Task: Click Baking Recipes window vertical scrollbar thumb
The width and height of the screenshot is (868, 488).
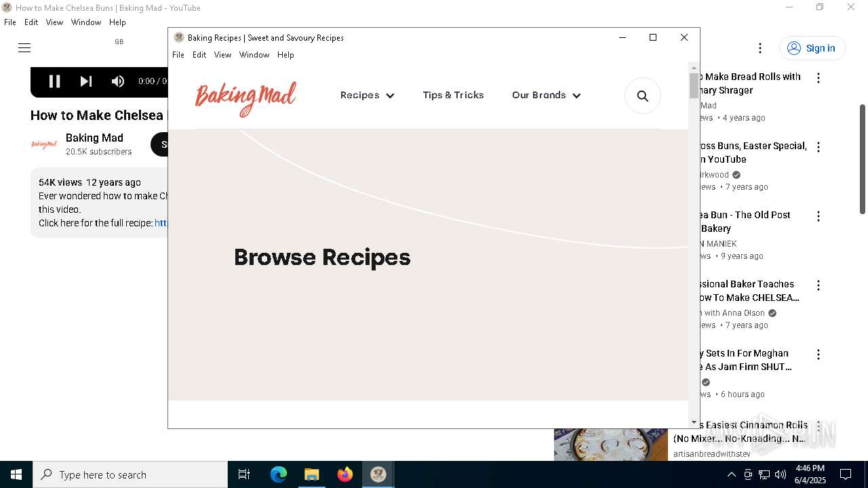Action: coord(694,85)
